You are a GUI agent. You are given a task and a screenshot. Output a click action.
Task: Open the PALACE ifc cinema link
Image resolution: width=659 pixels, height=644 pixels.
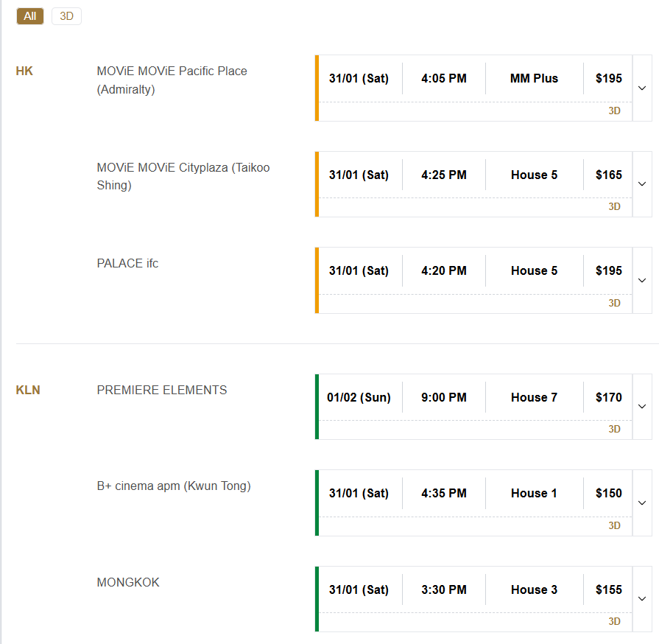coord(127,263)
